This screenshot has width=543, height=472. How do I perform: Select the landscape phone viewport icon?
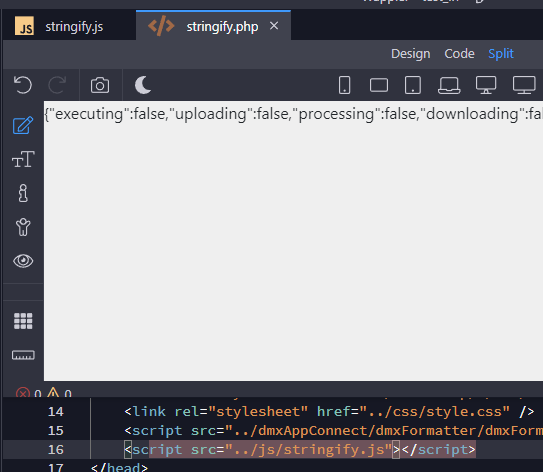(379, 85)
